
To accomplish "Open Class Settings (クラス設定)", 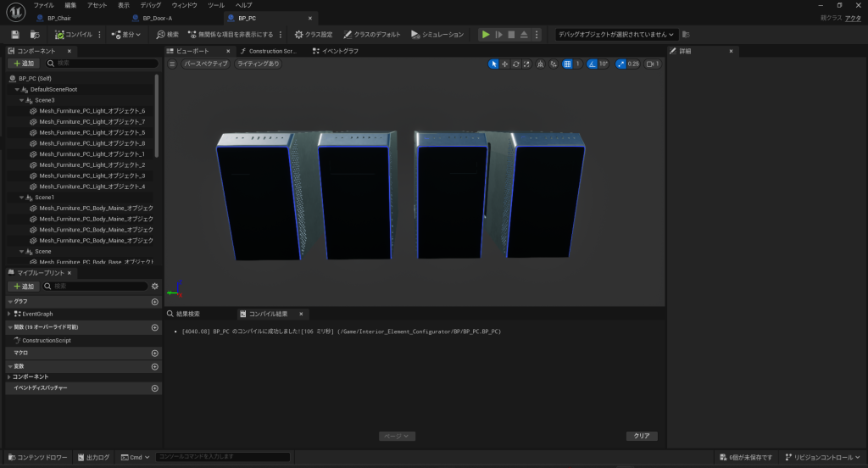I will click(314, 35).
